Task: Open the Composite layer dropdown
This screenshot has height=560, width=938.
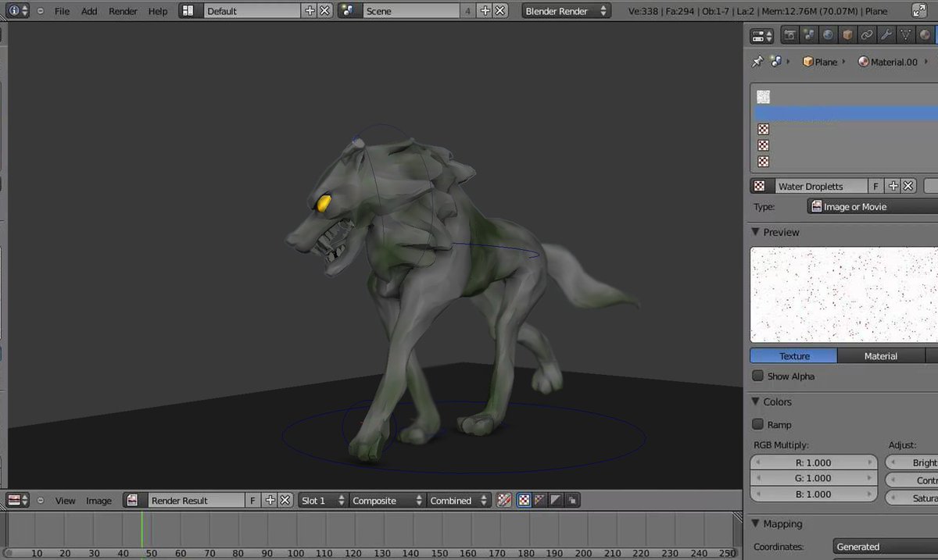Action: pos(387,501)
